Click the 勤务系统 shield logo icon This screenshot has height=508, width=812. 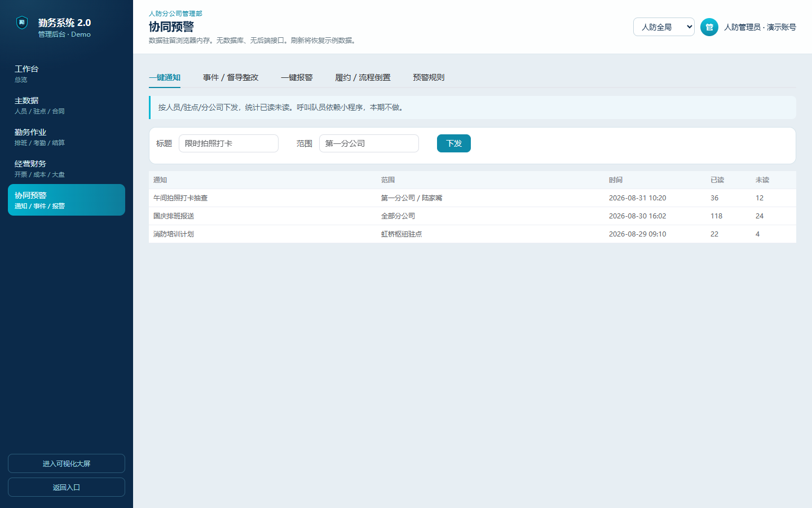(x=22, y=23)
